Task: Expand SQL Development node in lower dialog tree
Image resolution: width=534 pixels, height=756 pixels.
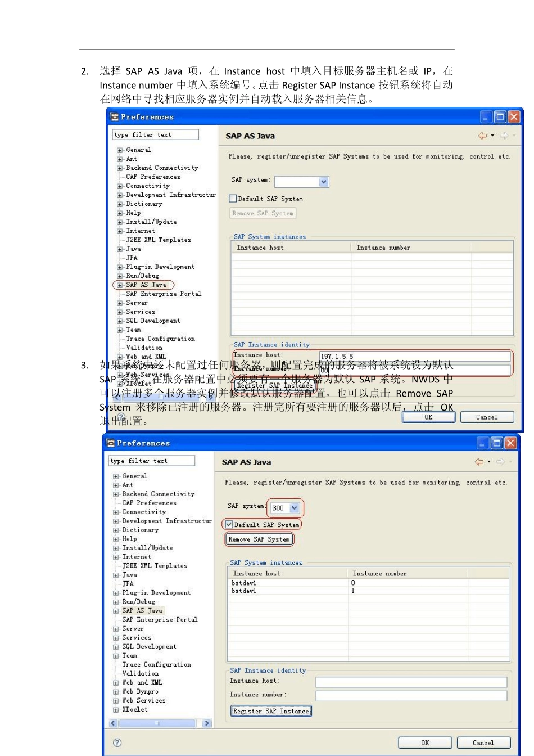Action: [x=116, y=647]
